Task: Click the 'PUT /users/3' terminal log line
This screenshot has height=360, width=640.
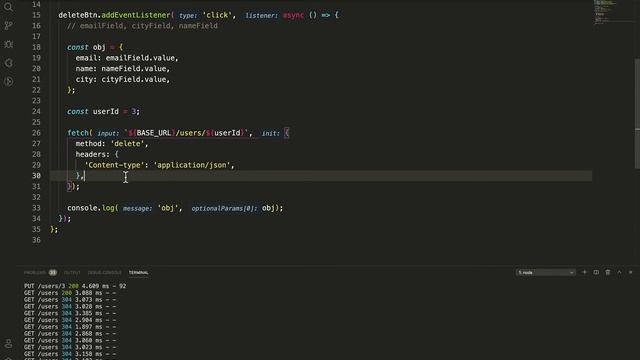Action: tap(75, 286)
